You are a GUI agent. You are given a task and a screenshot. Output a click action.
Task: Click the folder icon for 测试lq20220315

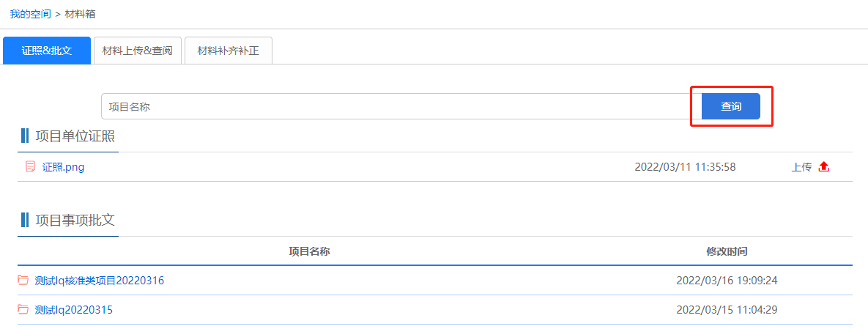[x=23, y=309]
